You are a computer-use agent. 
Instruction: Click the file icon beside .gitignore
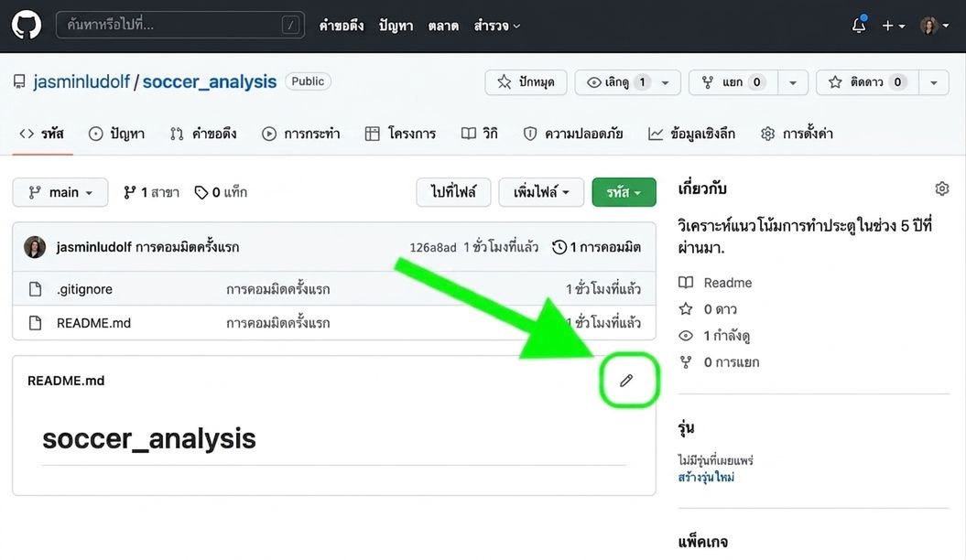click(x=35, y=289)
